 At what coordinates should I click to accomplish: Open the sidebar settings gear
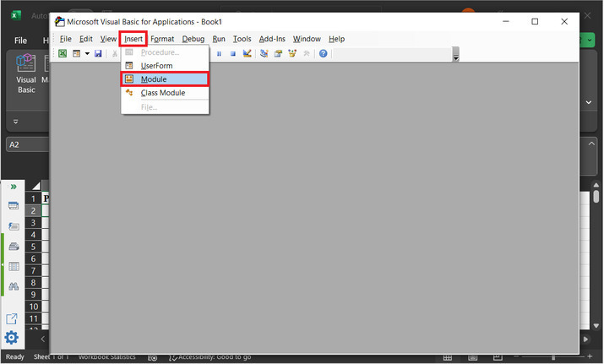12,338
